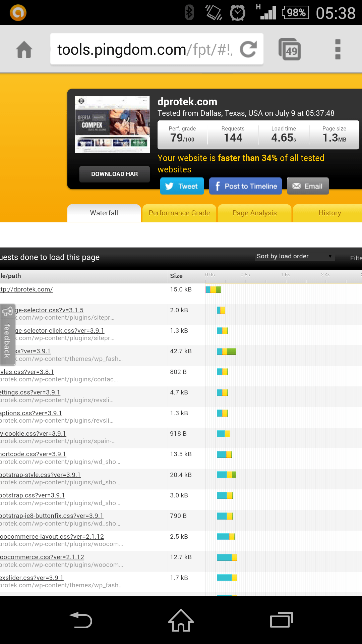Viewport: 362px width, 644px height.
Task: Open styles.css?ver=3.8.1 request link
Action: coord(27,372)
